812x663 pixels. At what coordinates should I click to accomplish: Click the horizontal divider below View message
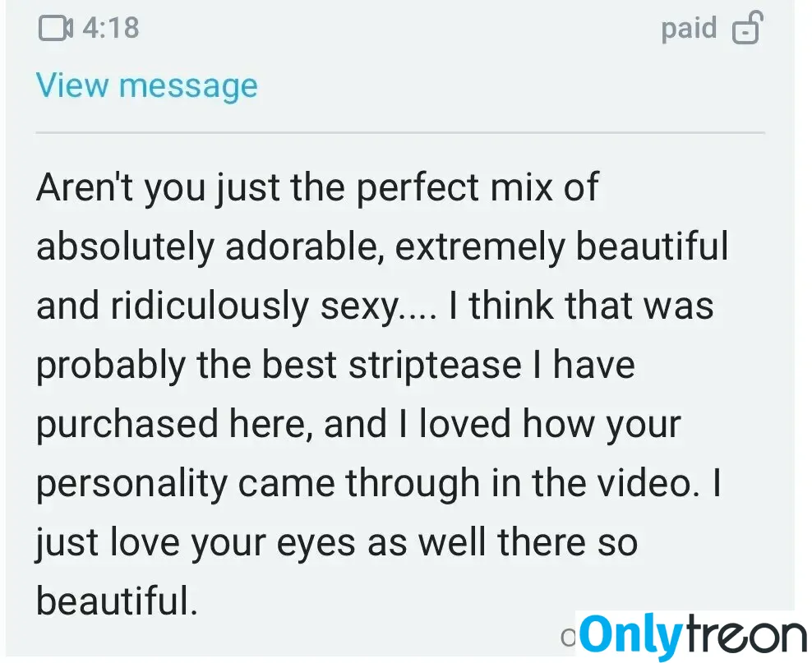(x=400, y=133)
